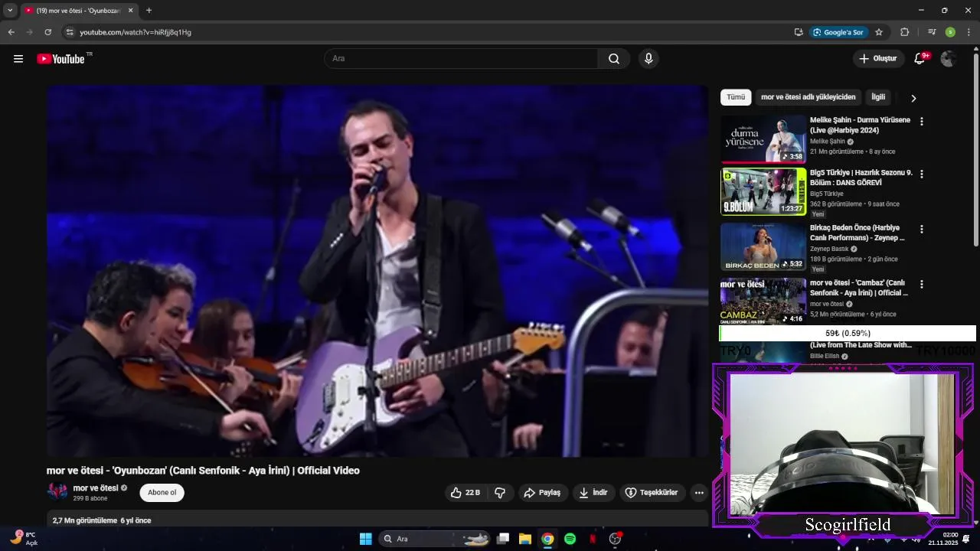Open the mor ve ötesi channel name link

[x=96, y=488]
